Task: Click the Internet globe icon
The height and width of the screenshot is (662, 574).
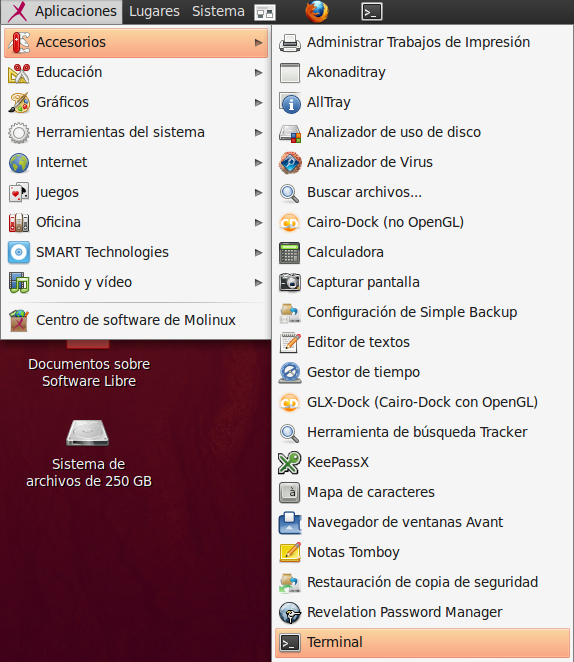Action: pyautogui.click(x=19, y=163)
